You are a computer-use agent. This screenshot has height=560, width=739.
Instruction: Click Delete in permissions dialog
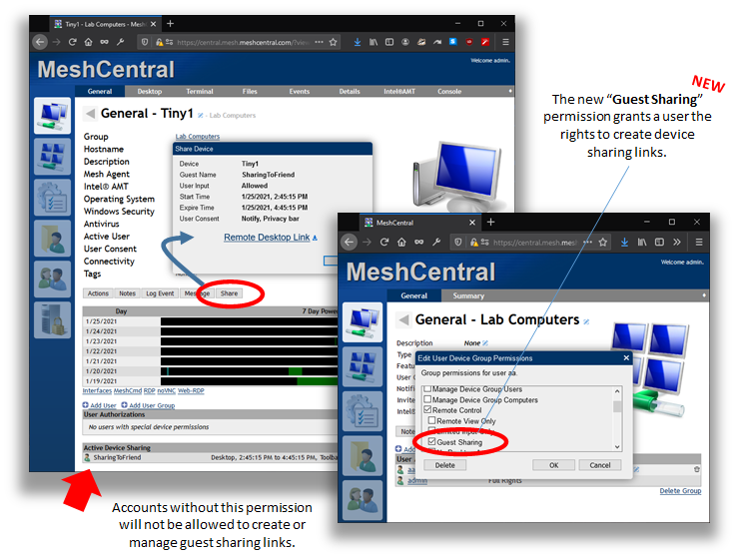[x=445, y=465]
